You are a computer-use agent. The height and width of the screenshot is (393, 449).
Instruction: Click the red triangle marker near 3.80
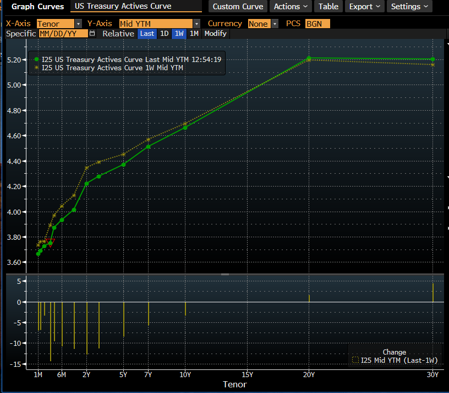click(x=50, y=244)
